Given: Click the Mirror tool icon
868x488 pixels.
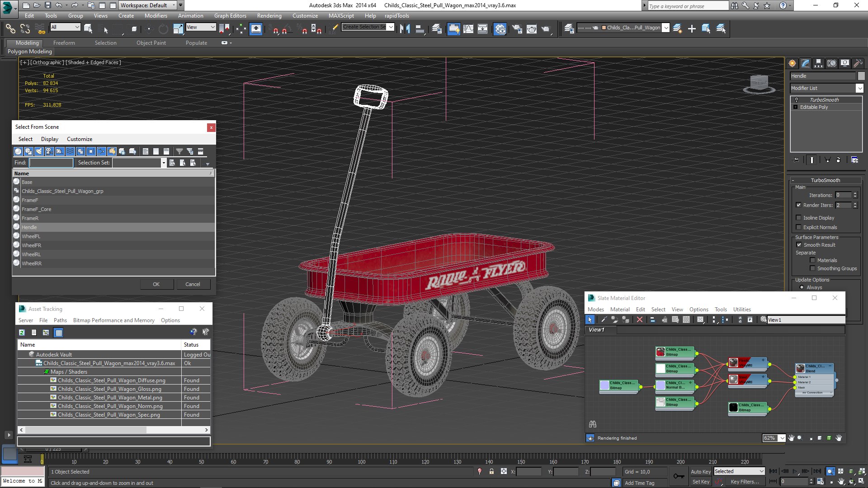Looking at the screenshot, I should pos(405,29).
